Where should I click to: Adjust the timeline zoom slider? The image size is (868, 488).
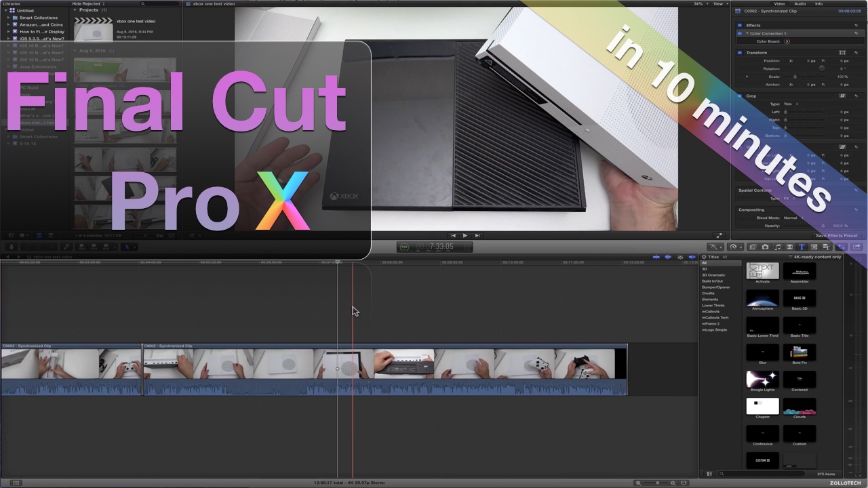pyautogui.click(x=656, y=483)
